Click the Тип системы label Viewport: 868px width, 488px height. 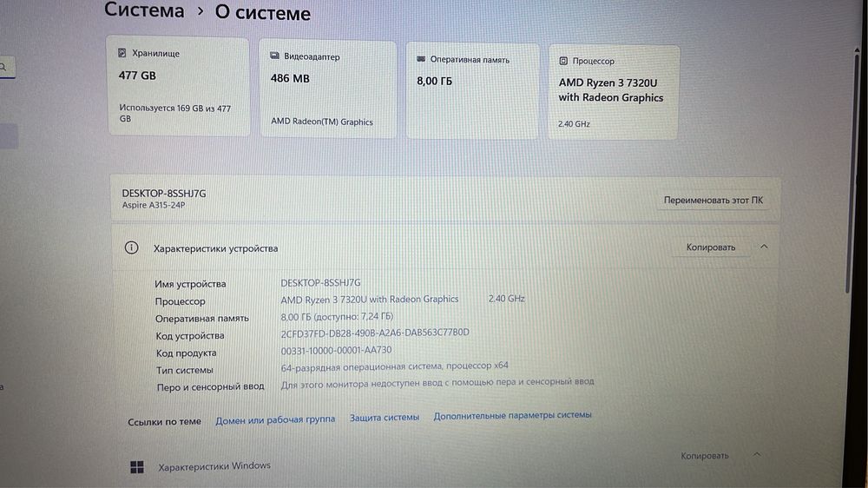tap(184, 370)
